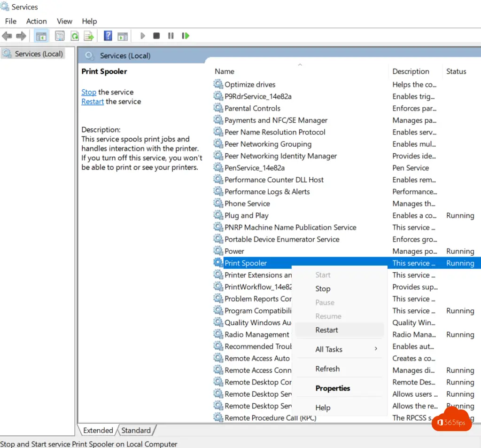Click the Pause Service toolbar icon

pyautogui.click(x=171, y=36)
